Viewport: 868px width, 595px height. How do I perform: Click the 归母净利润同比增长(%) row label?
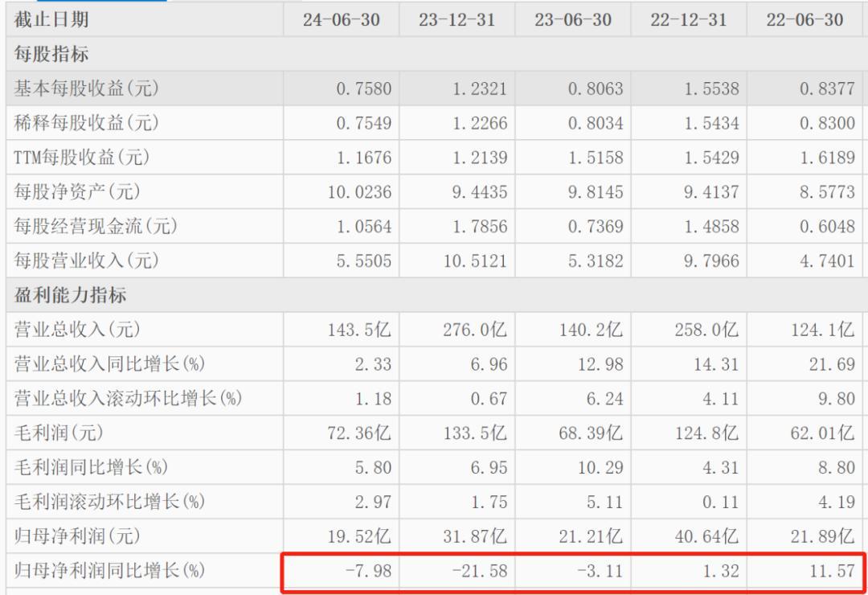pos(109,569)
